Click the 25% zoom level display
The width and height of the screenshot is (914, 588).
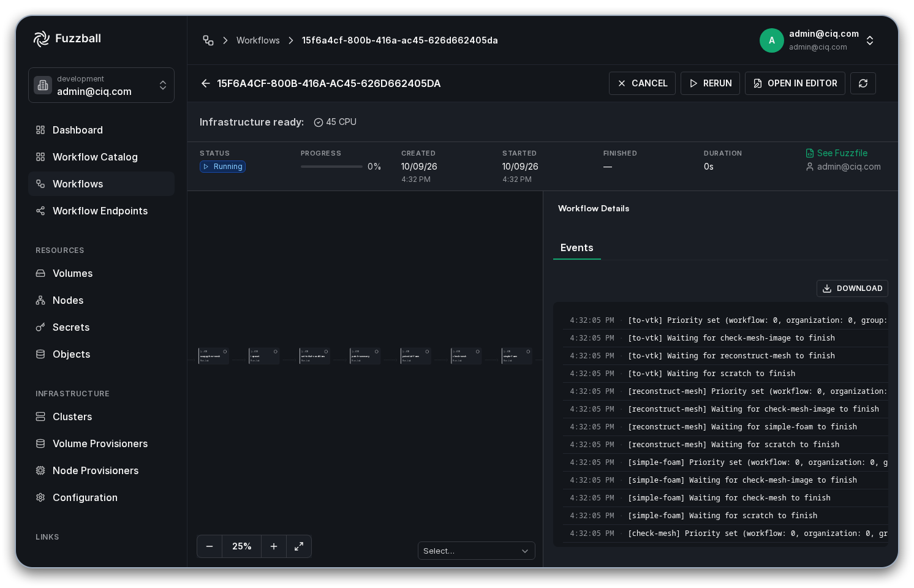point(242,546)
